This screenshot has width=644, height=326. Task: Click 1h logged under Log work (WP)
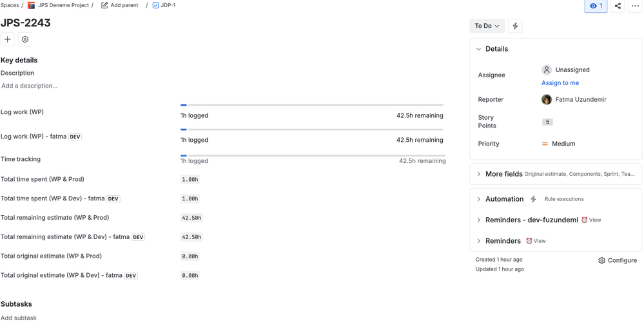pyautogui.click(x=194, y=116)
